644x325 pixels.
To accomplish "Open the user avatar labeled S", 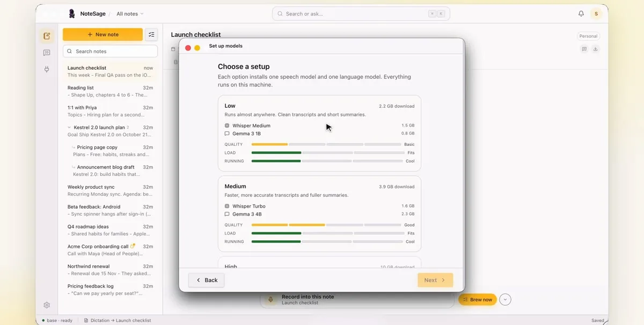I will 596,14.
